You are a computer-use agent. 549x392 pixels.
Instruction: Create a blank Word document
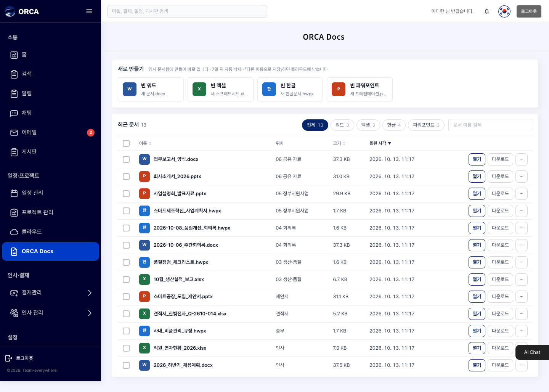pyautogui.click(x=151, y=89)
